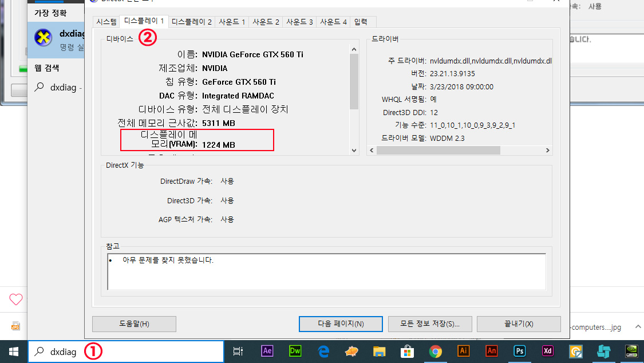Click the 가장 정확 heading in search panel

[50, 13]
